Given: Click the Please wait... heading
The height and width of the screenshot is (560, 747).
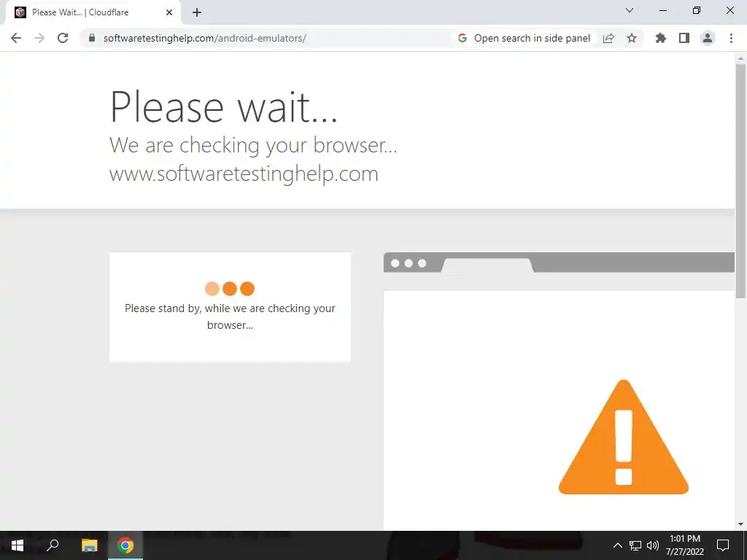Looking at the screenshot, I should tap(224, 106).
